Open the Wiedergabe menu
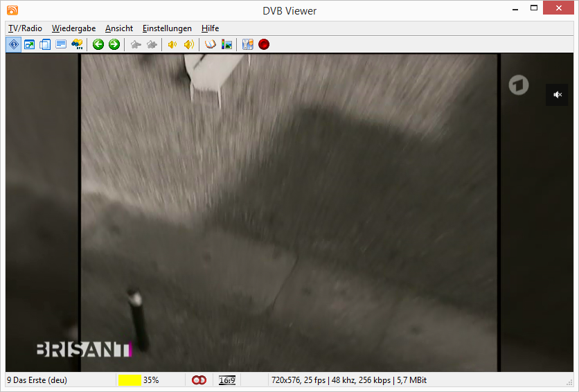 coord(73,28)
